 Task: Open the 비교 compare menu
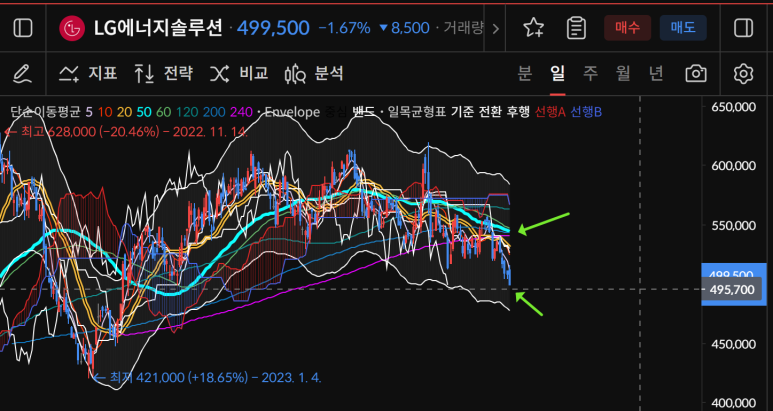tap(239, 74)
